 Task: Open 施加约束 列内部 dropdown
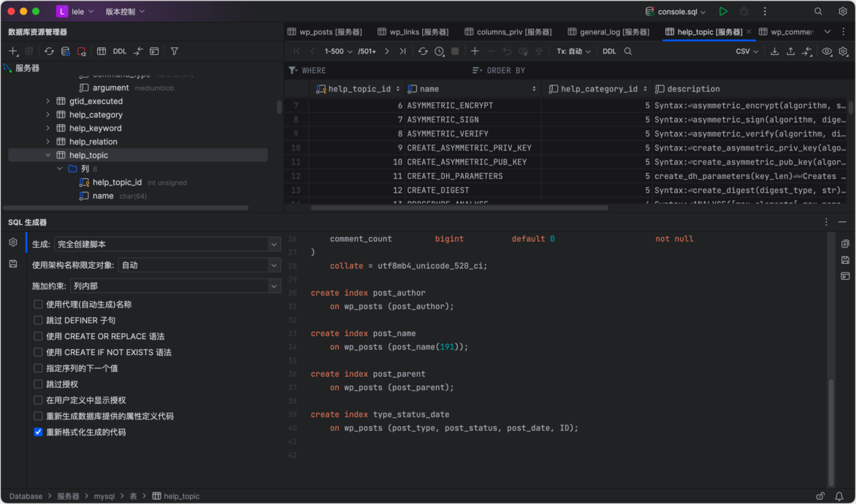click(x=175, y=286)
